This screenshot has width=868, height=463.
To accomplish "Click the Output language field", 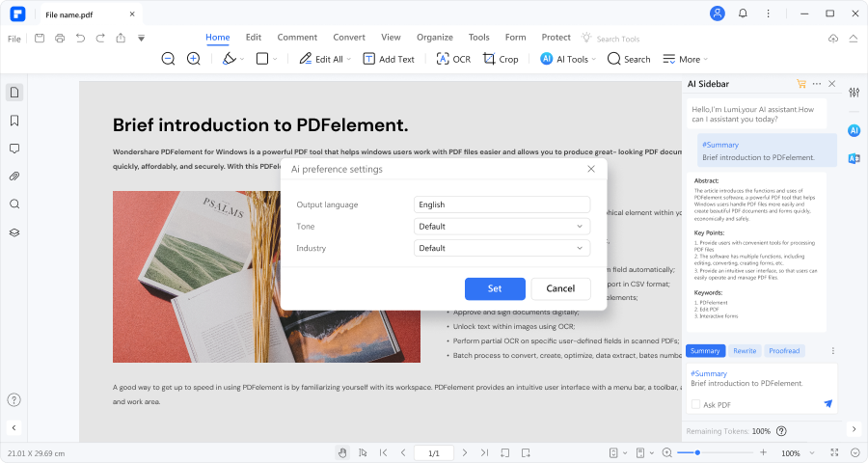I will pyautogui.click(x=502, y=204).
